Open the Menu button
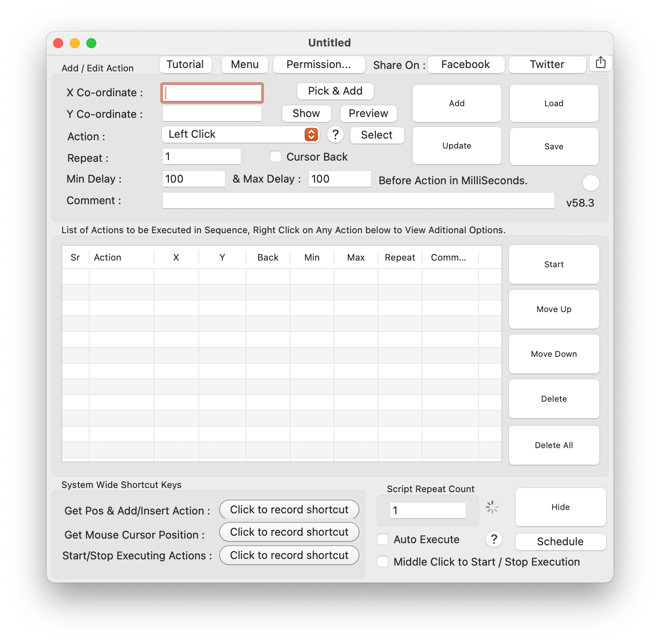 point(245,64)
